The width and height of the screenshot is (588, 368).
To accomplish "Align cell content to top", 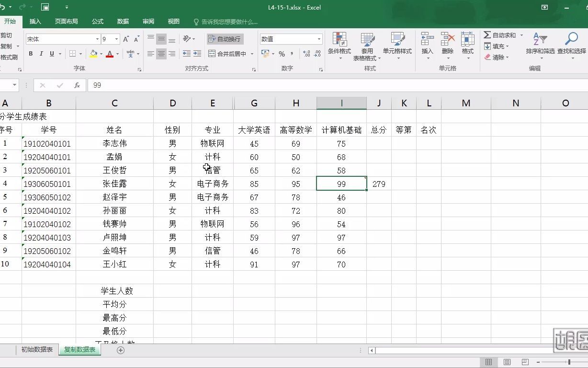I will (x=151, y=39).
